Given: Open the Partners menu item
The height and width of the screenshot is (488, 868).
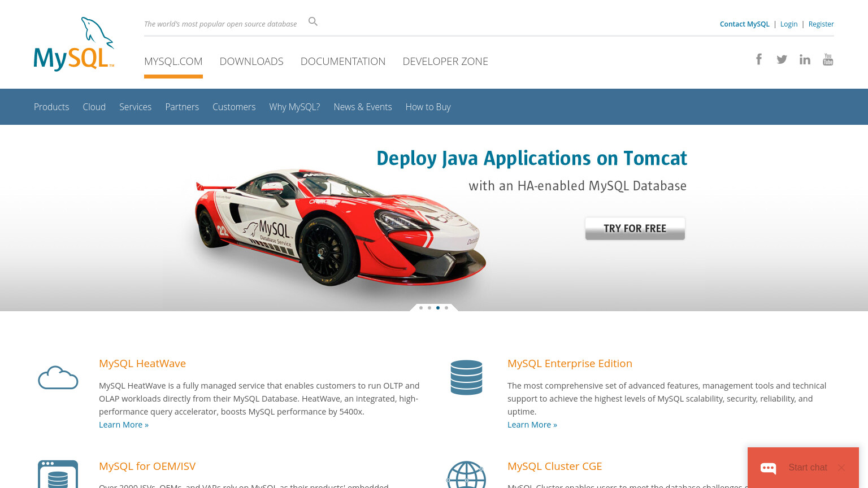Looking at the screenshot, I should 182,107.
